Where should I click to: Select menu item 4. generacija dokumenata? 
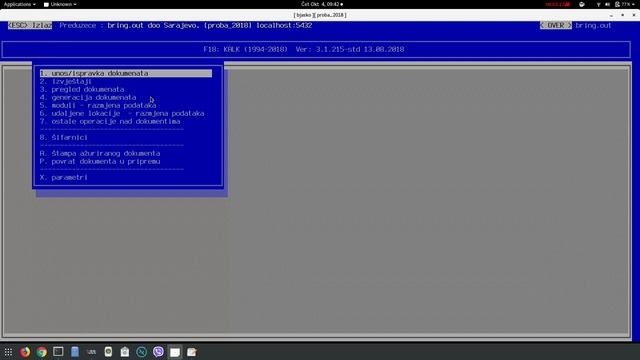88,97
